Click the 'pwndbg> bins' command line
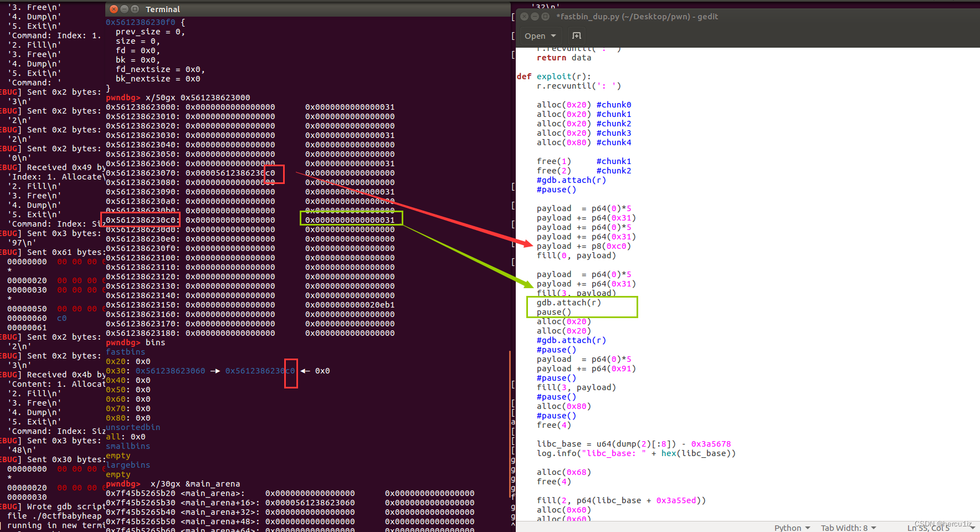Image resolution: width=980 pixels, height=532 pixels. click(x=136, y=342)
